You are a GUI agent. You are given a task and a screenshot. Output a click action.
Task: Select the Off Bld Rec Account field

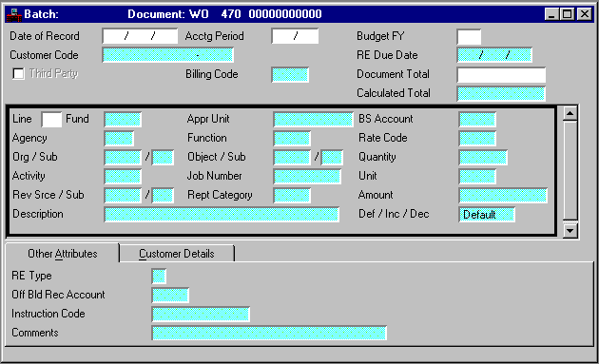pyautogui.click(x=170, y=296)
